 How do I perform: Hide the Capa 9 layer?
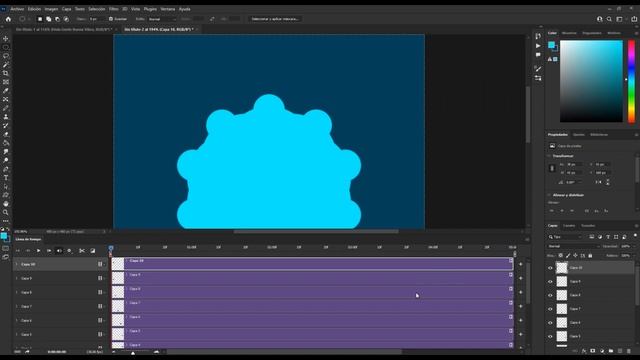click(x=550, y=282)
